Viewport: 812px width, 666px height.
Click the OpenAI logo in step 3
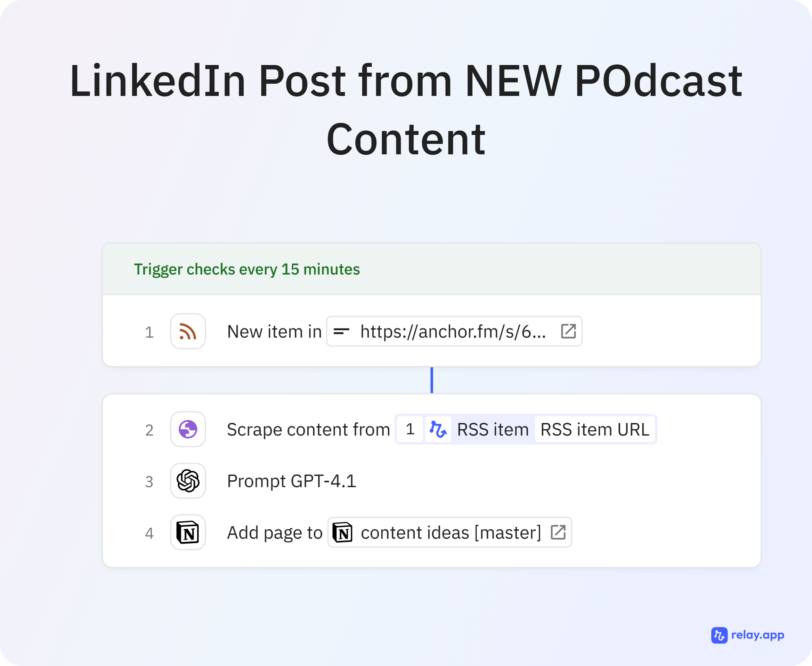[188, 481]
